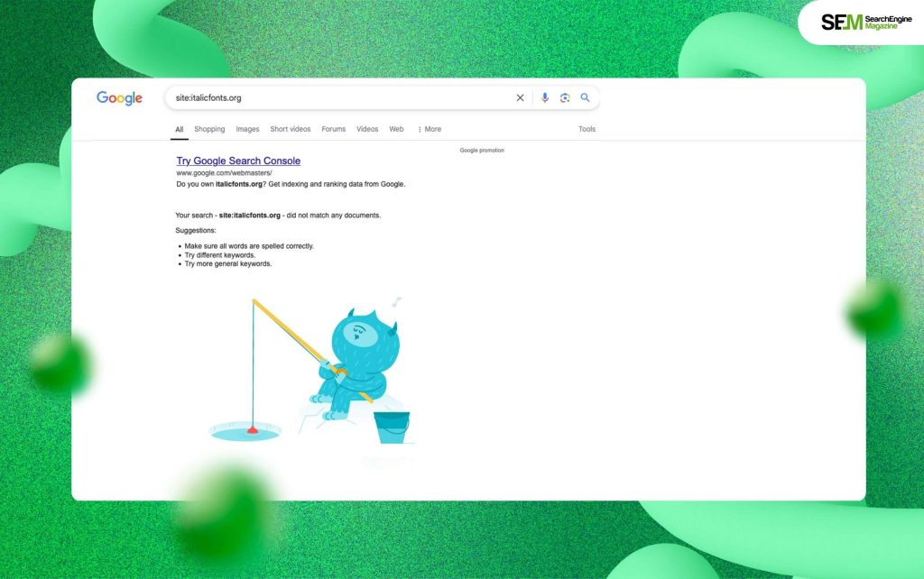Screen dimensions: 924x579
Task: Click the fishing yeti illustration
Action: pos(311,371)
